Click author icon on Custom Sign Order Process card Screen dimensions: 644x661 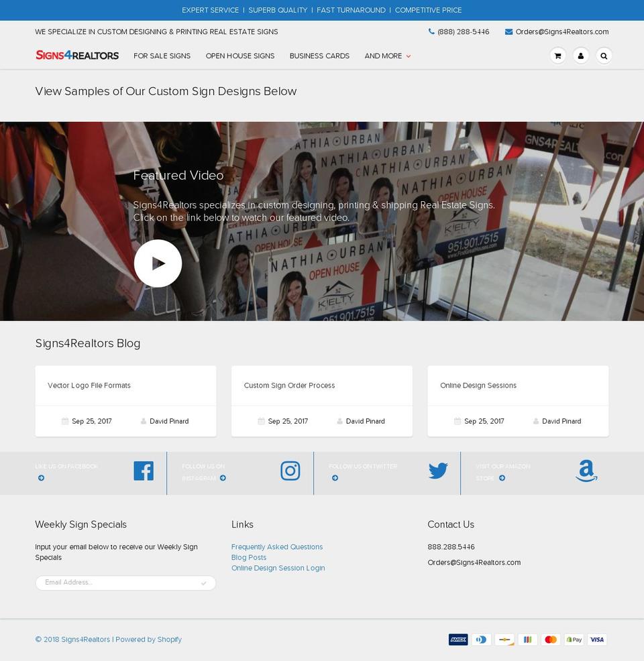(339, 421)
